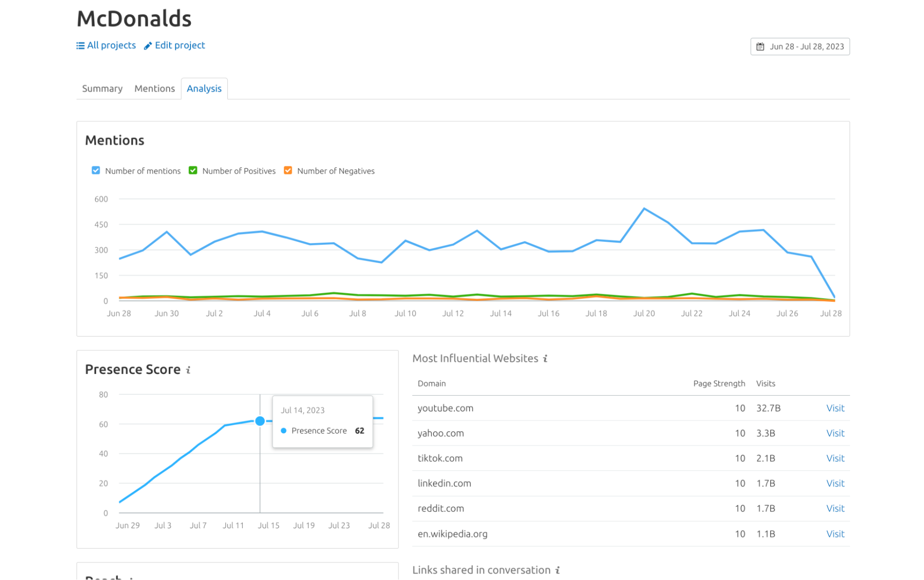Click linkedin.com domain name

point(444,483)
